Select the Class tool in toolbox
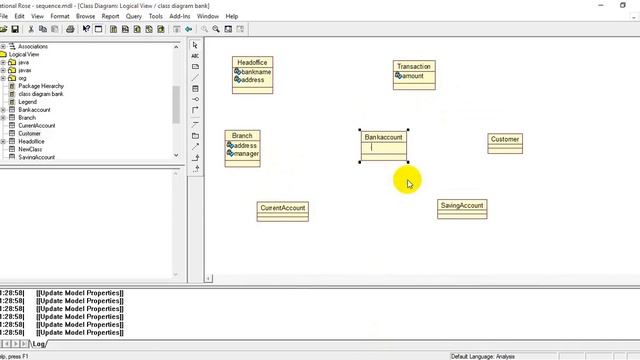Screen dimensions: 640x360 point(195,89)
